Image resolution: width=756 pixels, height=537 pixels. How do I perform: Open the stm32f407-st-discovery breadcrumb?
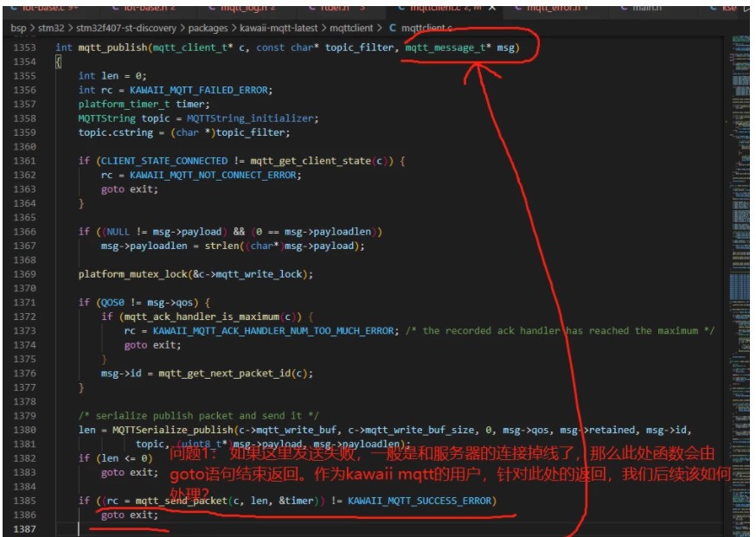point(126,28)
